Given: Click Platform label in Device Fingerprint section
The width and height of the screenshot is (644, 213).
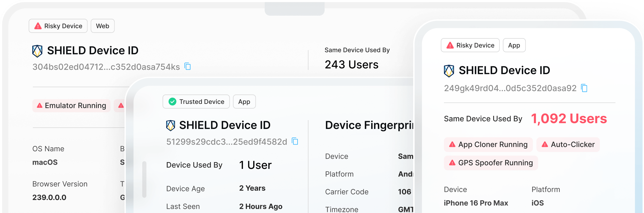Looking at the screenshot, I should [339, 174].
